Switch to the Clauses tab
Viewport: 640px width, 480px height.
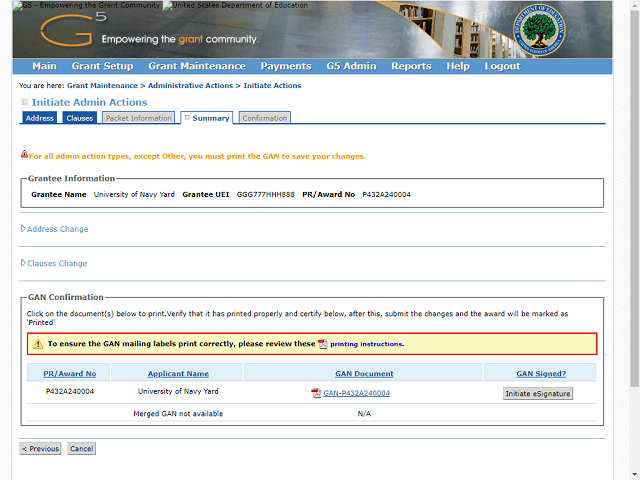[x=80, y=118]
